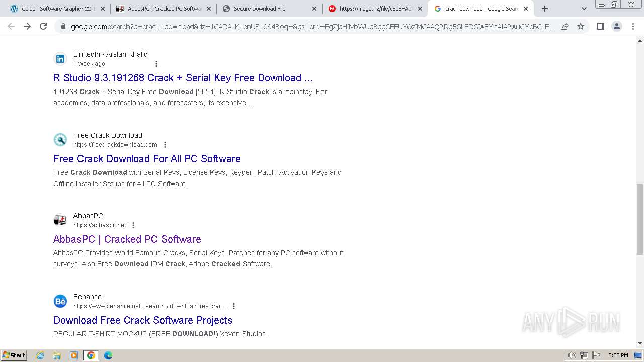Viewport: 644px width, 362px height.
Task: Click the AbbasPC site favicon
Action: pos(60,220)
